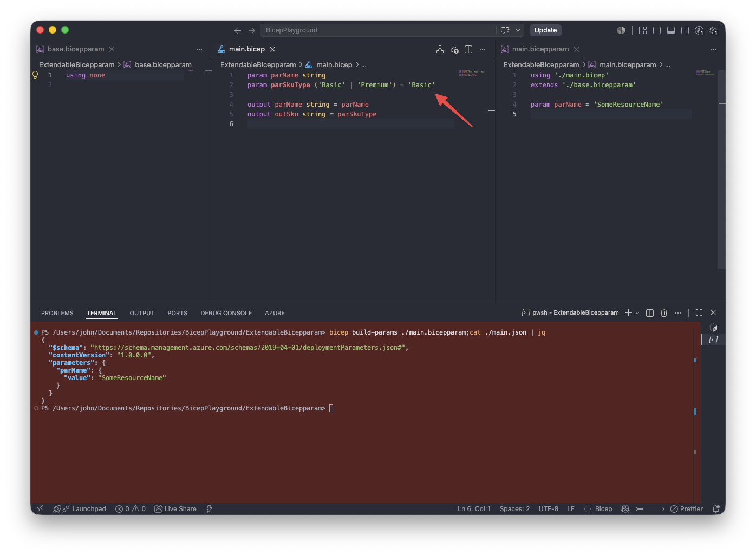
Task: Click the lightbulb code action on line 1
Action: [x=35, y=75]
